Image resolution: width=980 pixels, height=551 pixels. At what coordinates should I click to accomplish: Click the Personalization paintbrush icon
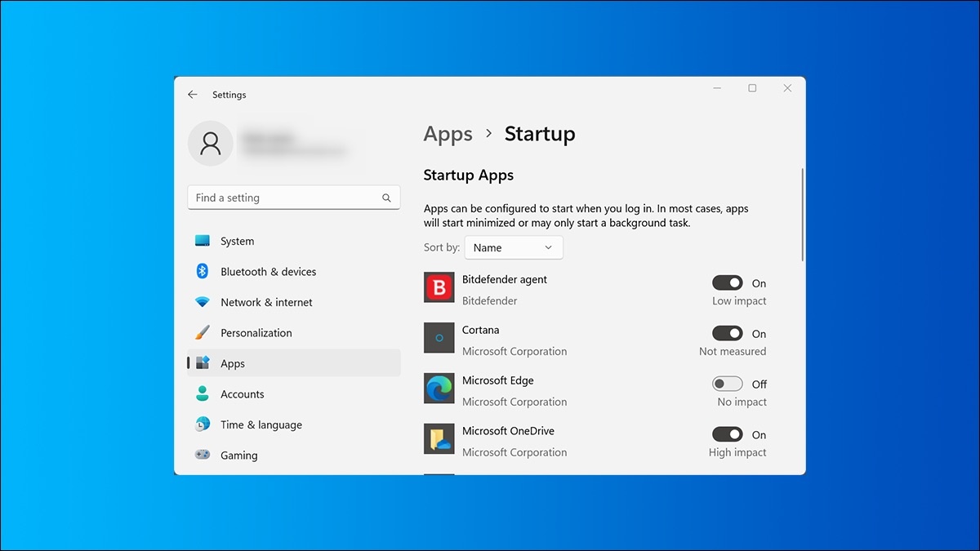203,333
